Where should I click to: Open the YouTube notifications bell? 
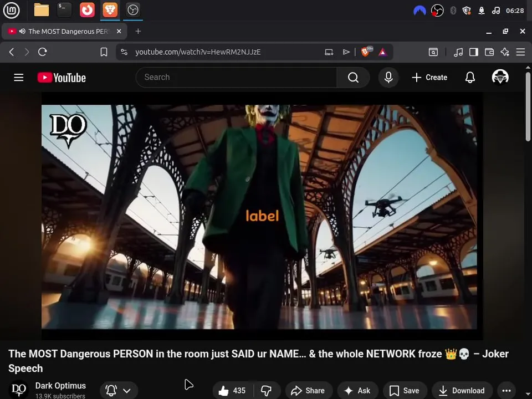[x=470, y=78]
